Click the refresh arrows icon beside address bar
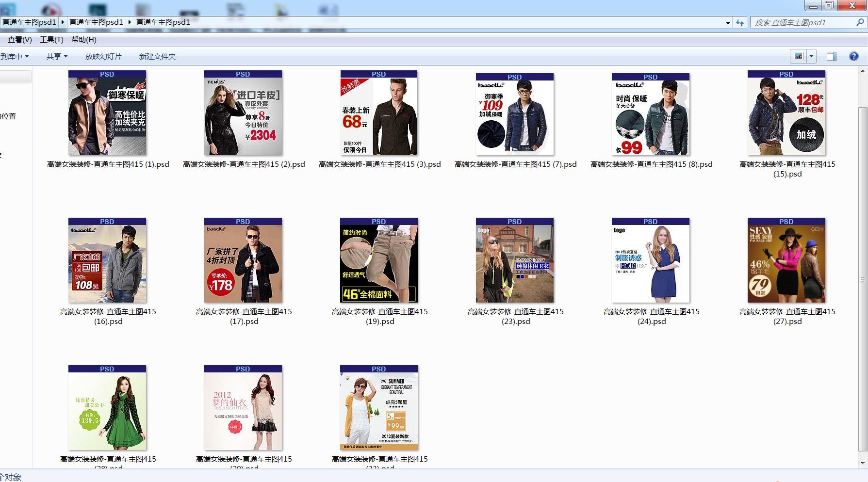Image resolution: width=868 pixels, height=482 pixels. (740, 23)
